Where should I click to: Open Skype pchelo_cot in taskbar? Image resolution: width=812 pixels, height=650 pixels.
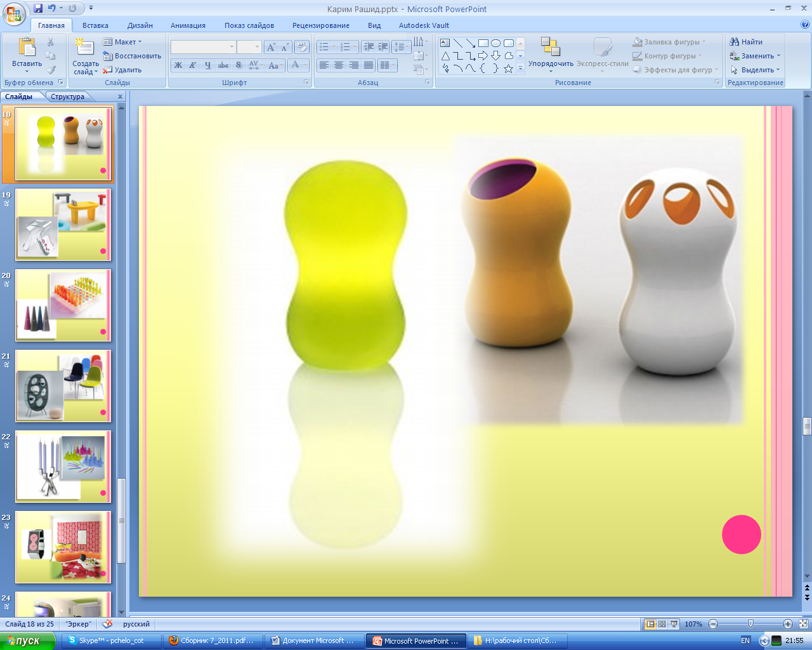[111, 641]
